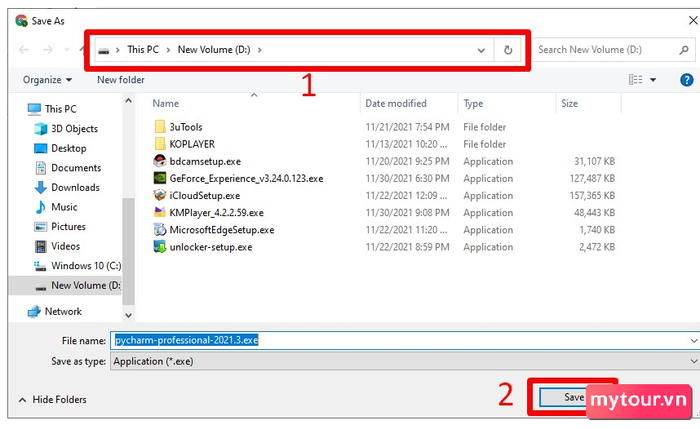Screen dimensions: 700x429
Task: Select the bdcamsetup.exe file icon
Action: [160, 161]
